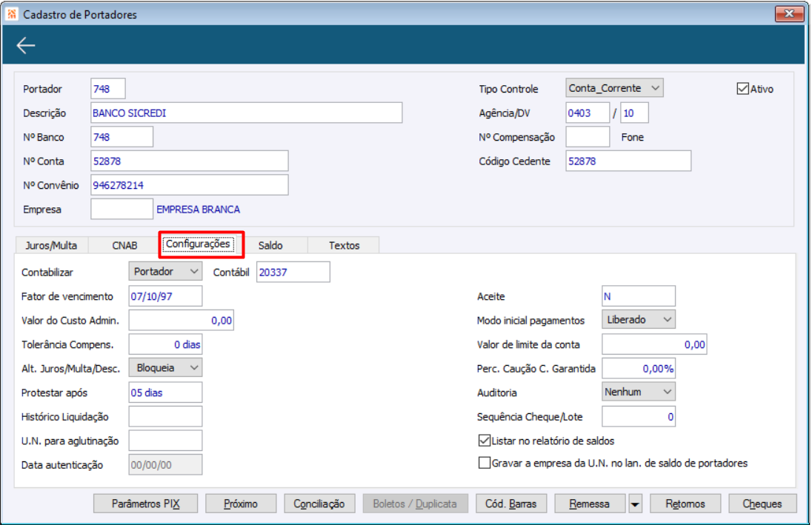Click the Cheques button
Viewport: 812px width, 525px height.
point(762,504)
